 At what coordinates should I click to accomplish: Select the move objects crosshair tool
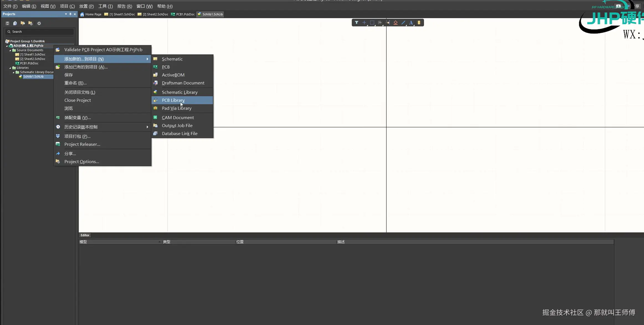click(364, 22)
